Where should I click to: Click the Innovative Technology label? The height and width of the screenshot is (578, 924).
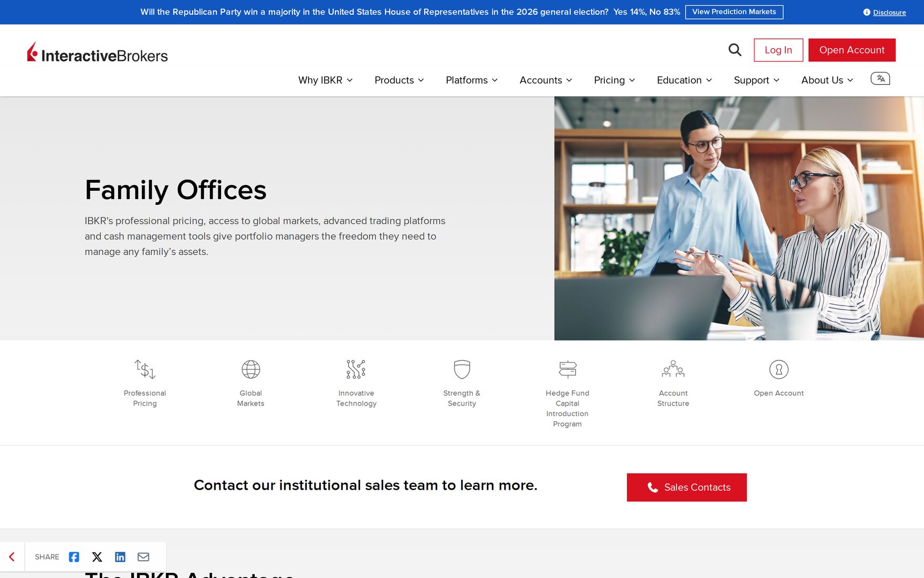click(356, 398)
